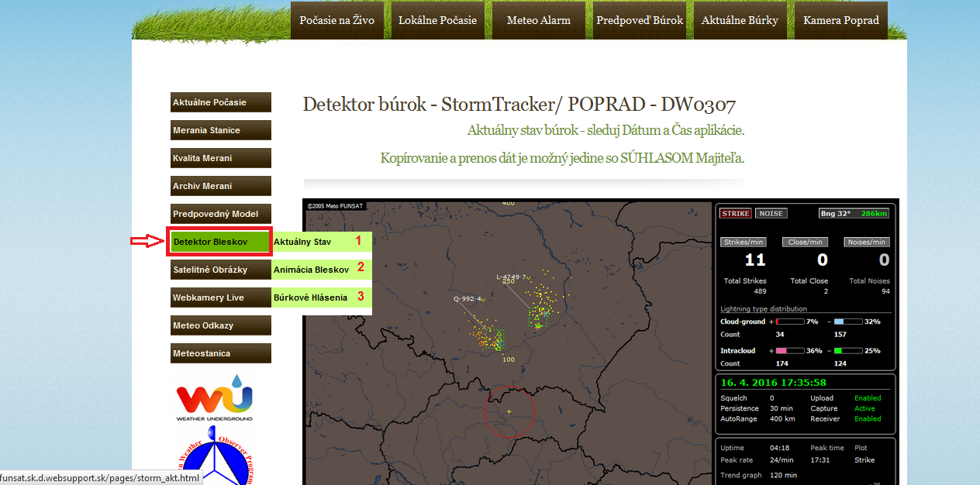Click the cloud-ground negative percentage bar
Screen dimensions: 980x485
[x=848, y=322]
